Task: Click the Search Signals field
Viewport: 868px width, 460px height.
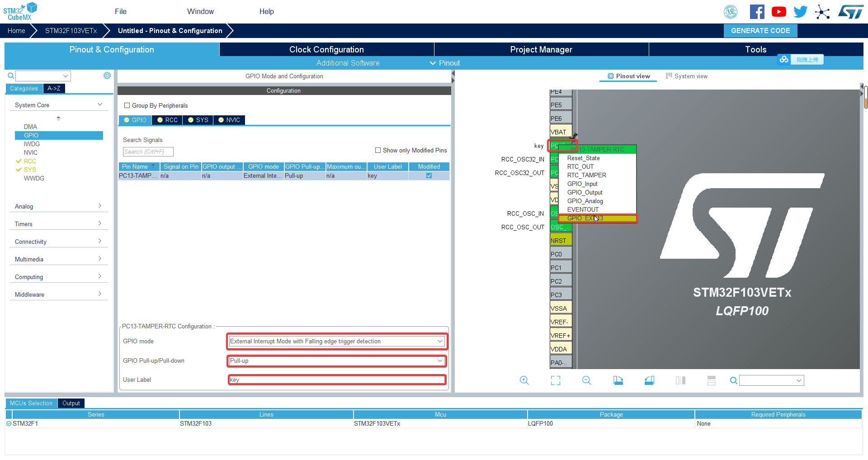Action: point(148,152)
